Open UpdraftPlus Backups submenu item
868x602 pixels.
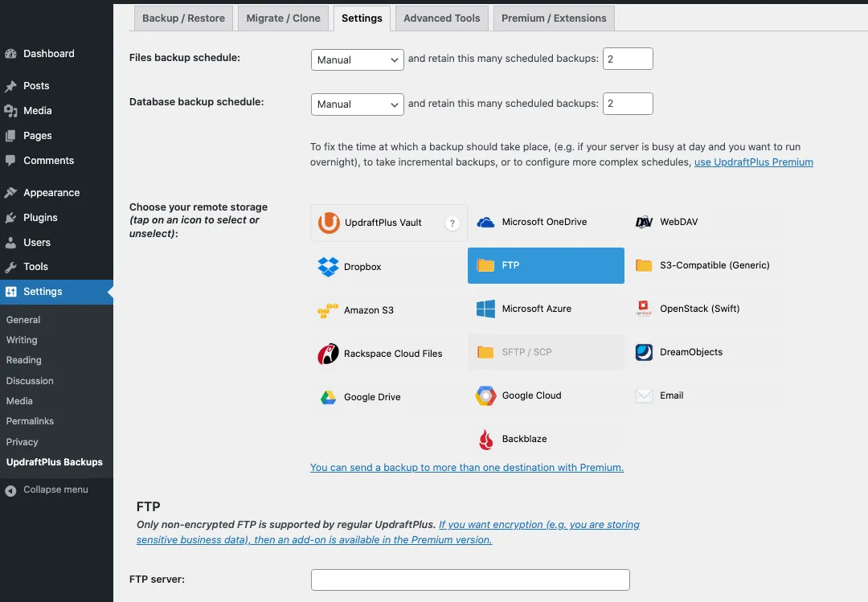pyautogui.click(x=55, y=462)
